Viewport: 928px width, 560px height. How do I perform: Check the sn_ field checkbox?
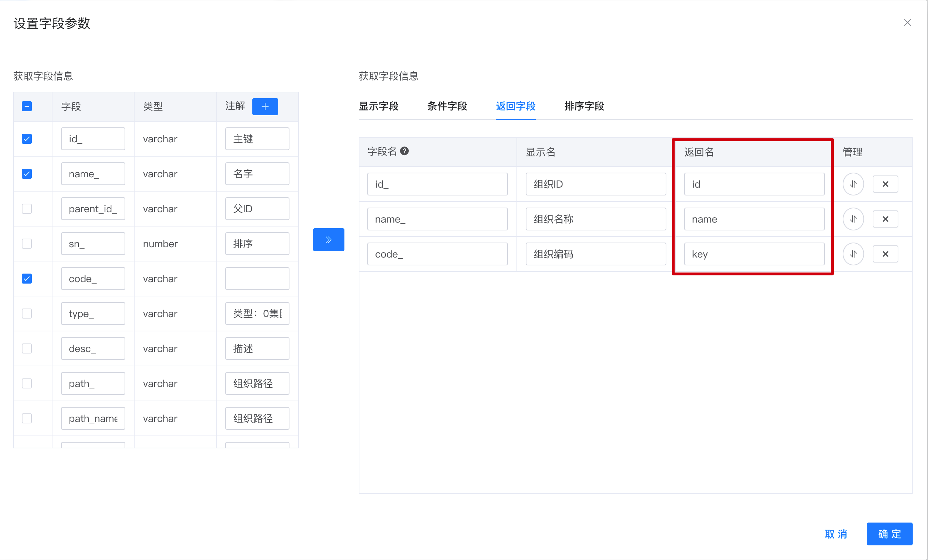[27, 244]
